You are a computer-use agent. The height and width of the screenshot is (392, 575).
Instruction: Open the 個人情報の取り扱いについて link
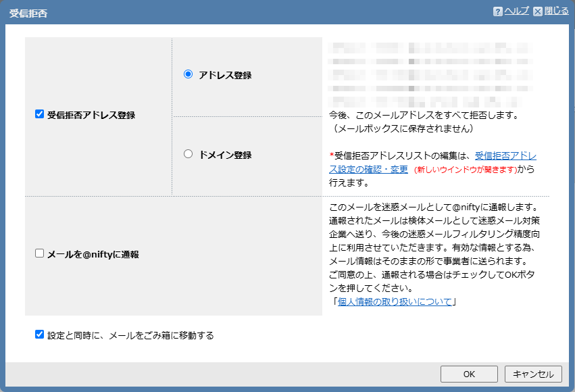click(395, 302)
